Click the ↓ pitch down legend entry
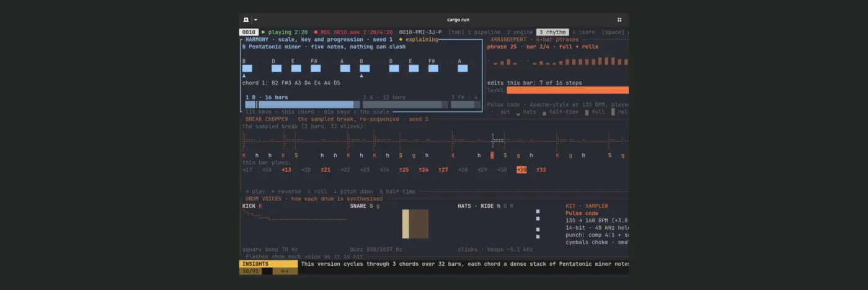The image size is (868, 290). [353, 191]
